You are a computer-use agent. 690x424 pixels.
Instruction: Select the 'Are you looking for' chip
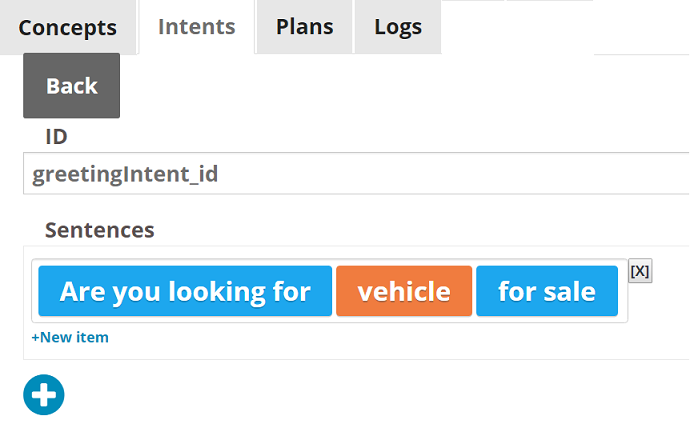point(185,291)
